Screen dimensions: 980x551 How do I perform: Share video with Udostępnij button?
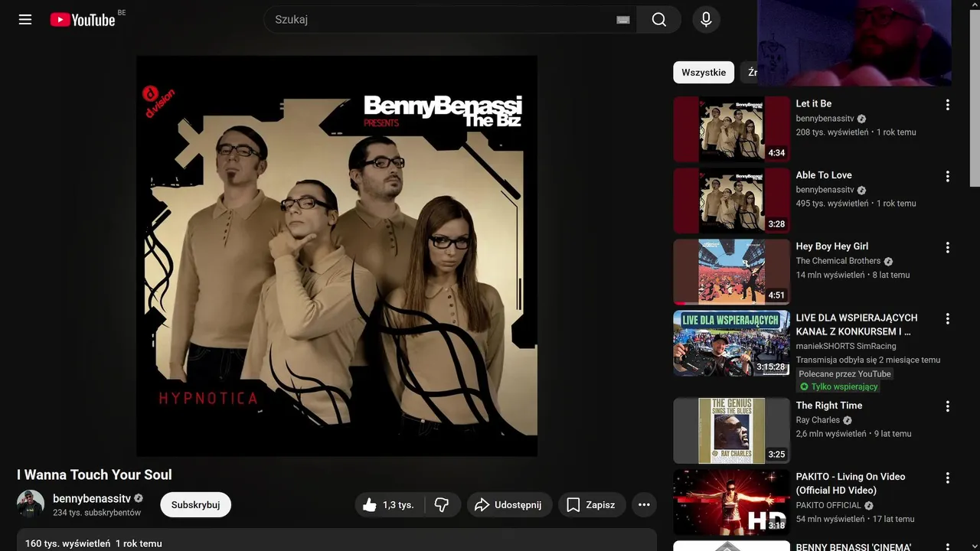coord(509,505)
